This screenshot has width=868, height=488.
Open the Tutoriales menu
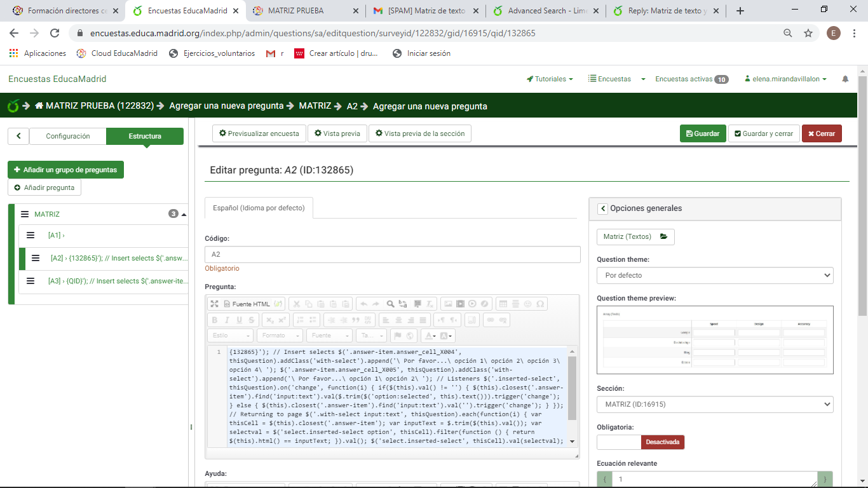tap(550, 79)
